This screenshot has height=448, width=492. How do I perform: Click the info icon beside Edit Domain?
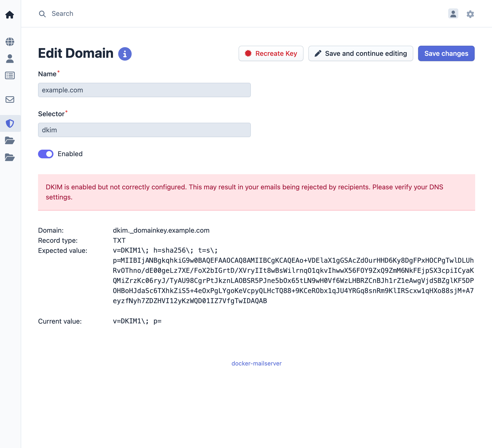pyautogui.click(x=125, y=54)
